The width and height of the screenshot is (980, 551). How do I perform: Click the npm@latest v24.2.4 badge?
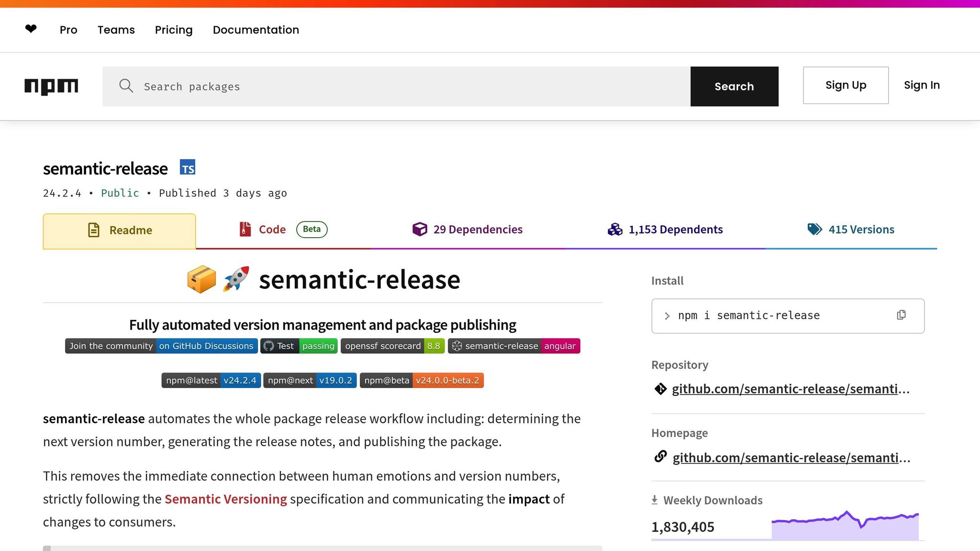click(x=211, y=380)
